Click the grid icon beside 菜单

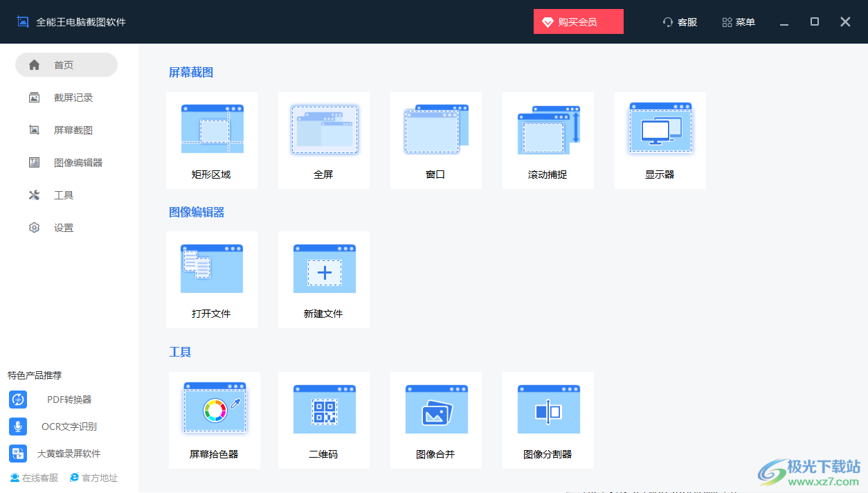tap(727, 22)
